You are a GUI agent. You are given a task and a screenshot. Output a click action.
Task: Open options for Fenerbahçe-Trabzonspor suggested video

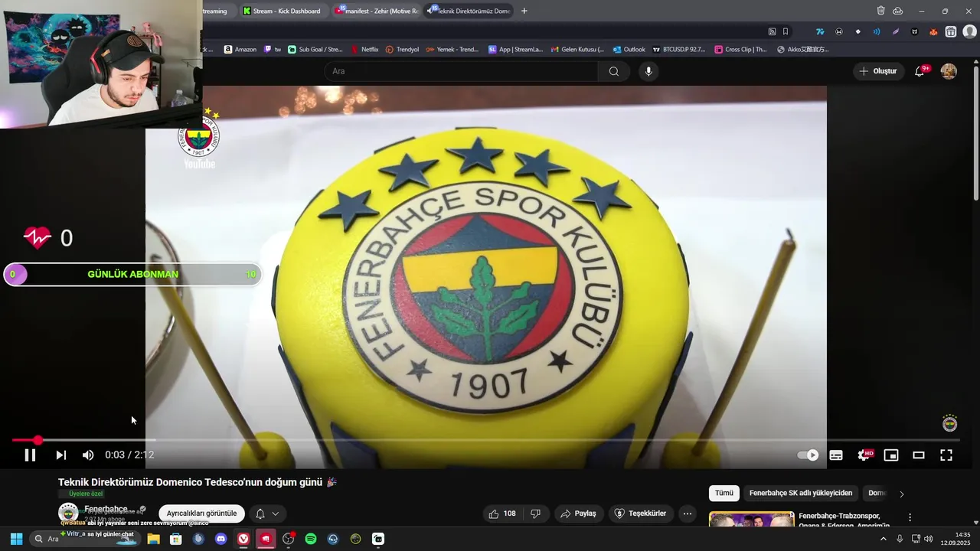point(910,517)
